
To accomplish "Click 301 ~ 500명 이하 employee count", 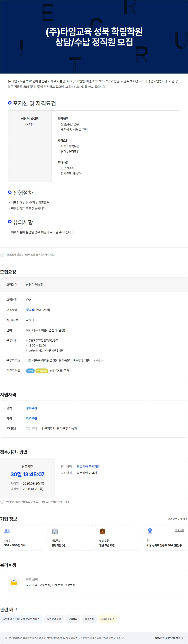I will point(15,545).
